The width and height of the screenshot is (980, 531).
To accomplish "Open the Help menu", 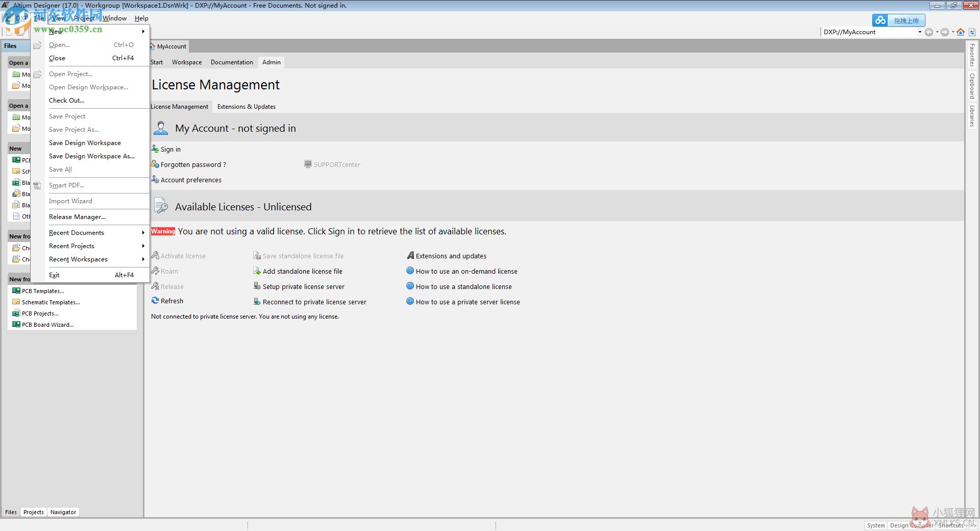I will pyautogui.click(x=141, y=18).
